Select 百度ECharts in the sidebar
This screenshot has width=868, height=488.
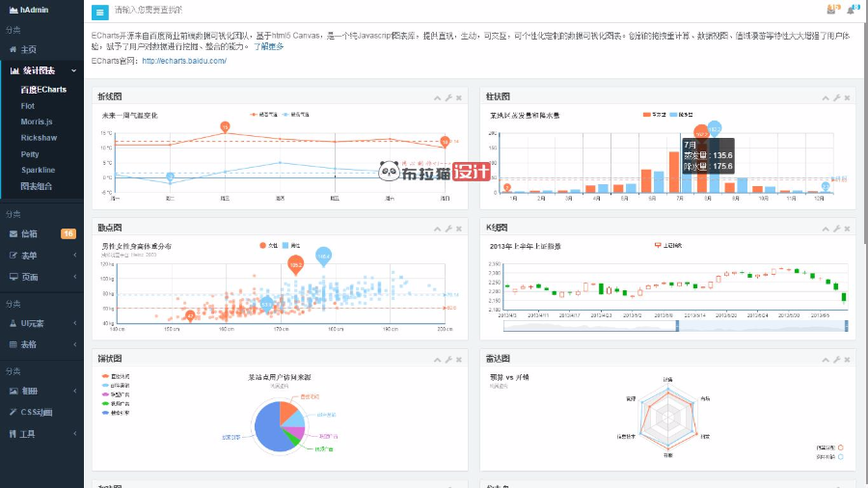43,90
